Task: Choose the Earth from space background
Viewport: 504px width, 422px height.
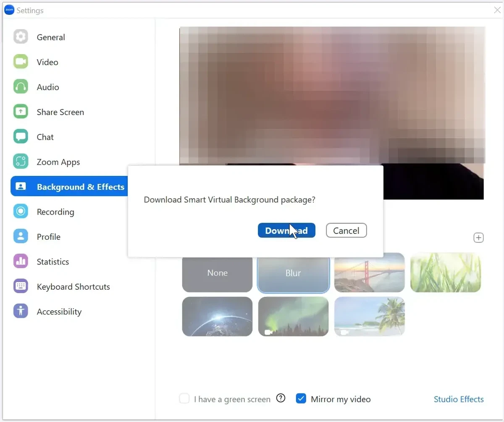Action: (x=217, y=317)
